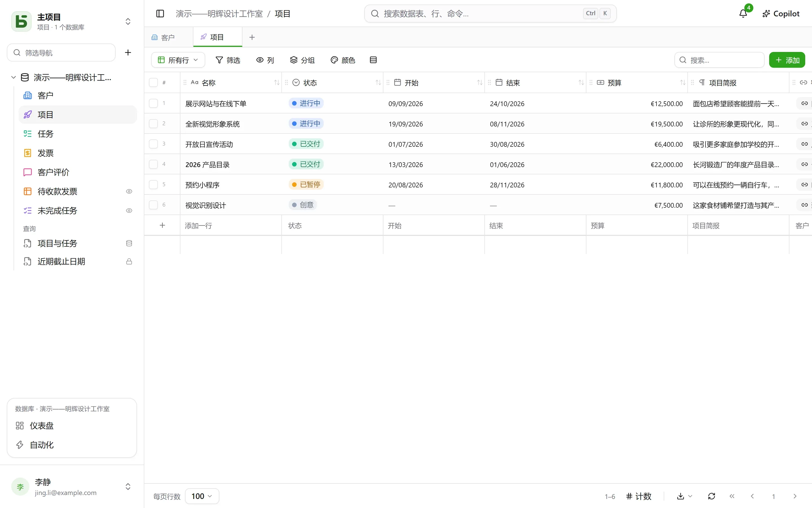Toggle eye icon for 未完成任务
The width and height of the screenshot is (812, 508).
(129, 211)
